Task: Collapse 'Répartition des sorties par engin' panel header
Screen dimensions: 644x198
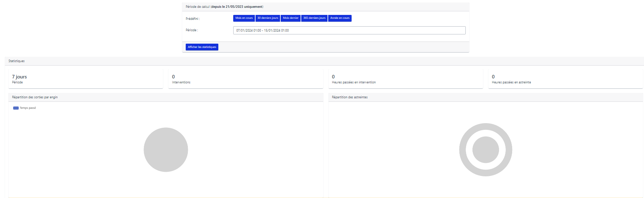Action: 35,97
